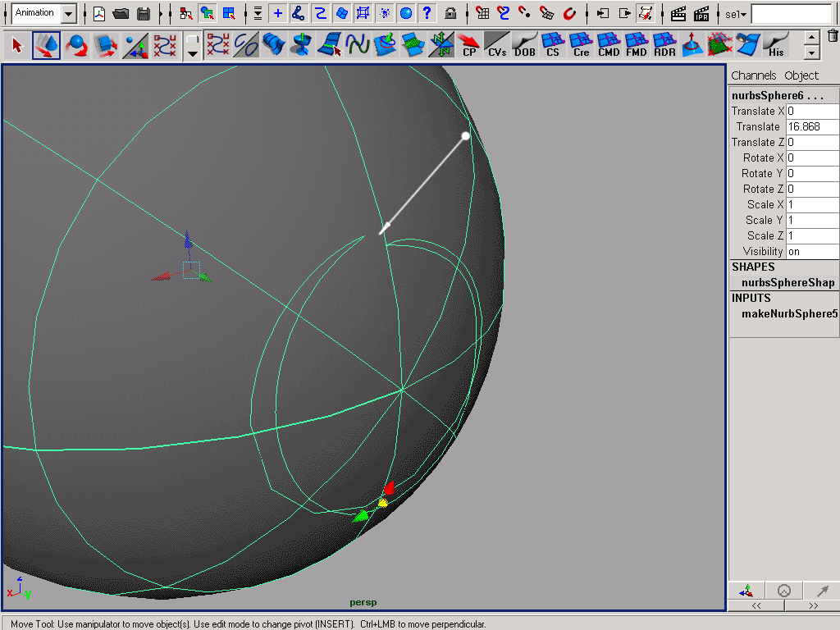
Task: Click the blue sphere rotate shelf icon
Action: click(x=76, y=45)
